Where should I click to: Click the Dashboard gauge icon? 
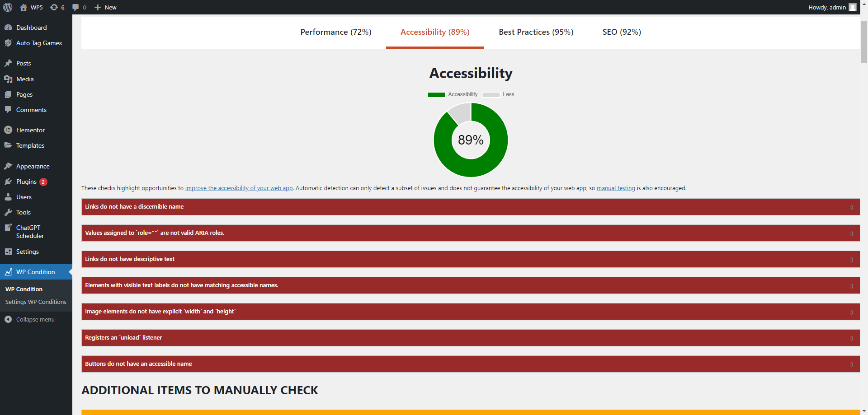click(x=8, y=28)
